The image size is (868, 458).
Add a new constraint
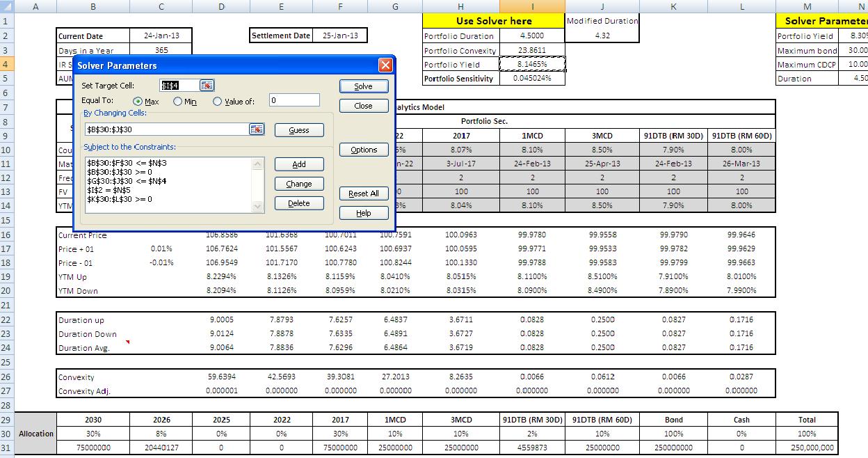pyautogui.click(x=299, y=164)
